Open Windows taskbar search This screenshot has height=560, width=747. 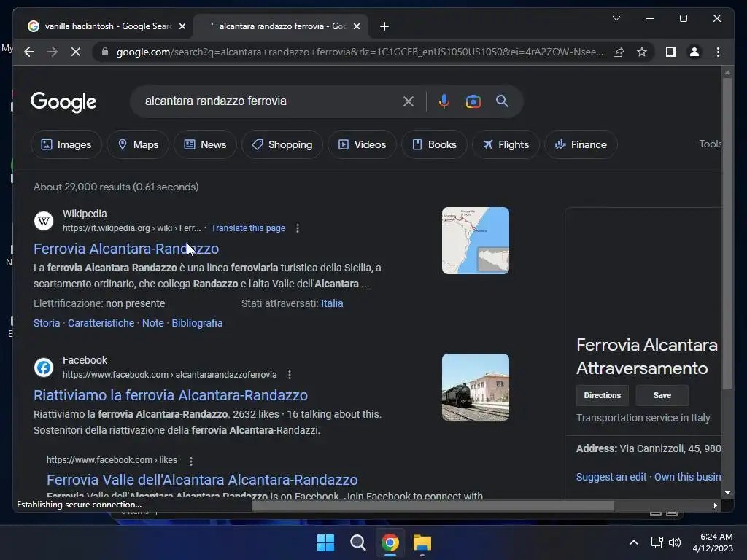[357, 542]
